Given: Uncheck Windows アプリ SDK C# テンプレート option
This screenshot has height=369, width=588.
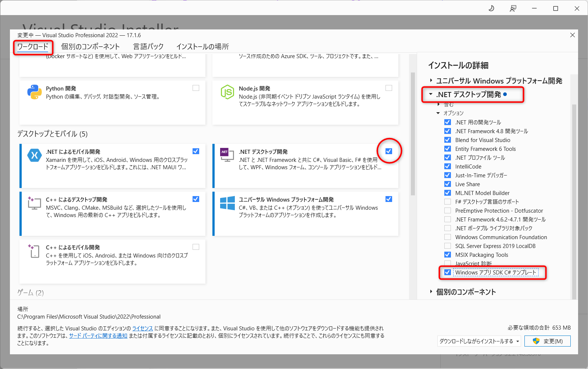Looking at the screenshot, I should (448, 272).
